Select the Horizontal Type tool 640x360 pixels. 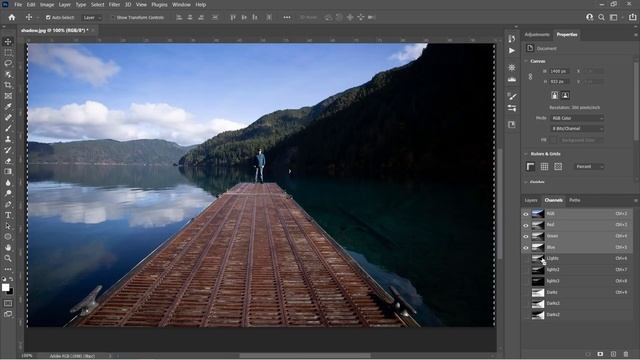click(8, 215)
